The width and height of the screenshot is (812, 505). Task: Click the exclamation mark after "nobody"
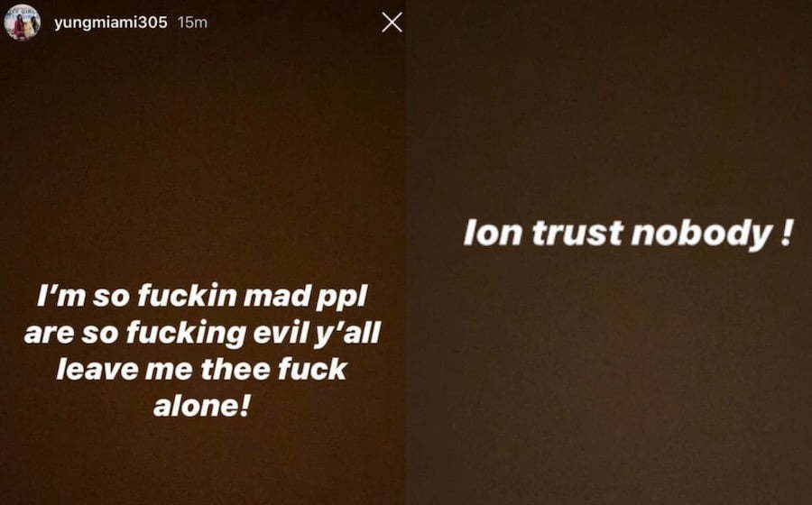click(x=786, y=232)
